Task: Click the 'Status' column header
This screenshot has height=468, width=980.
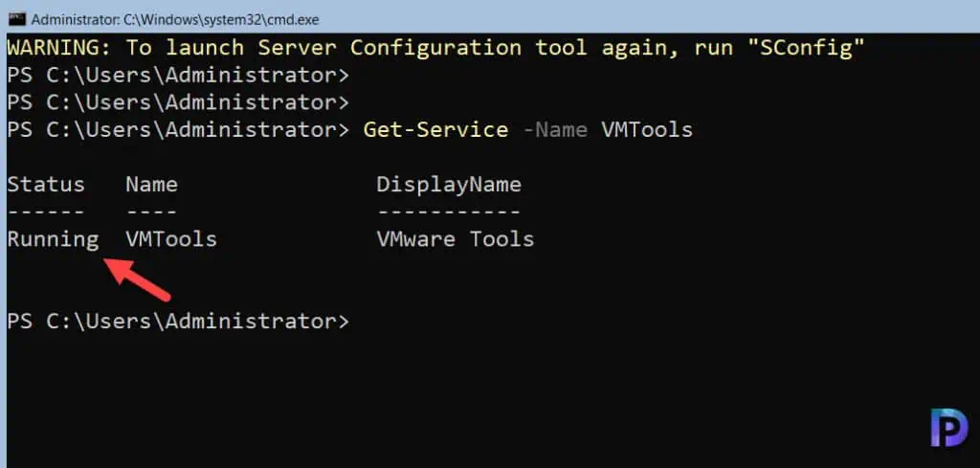Action: (46, 185)
